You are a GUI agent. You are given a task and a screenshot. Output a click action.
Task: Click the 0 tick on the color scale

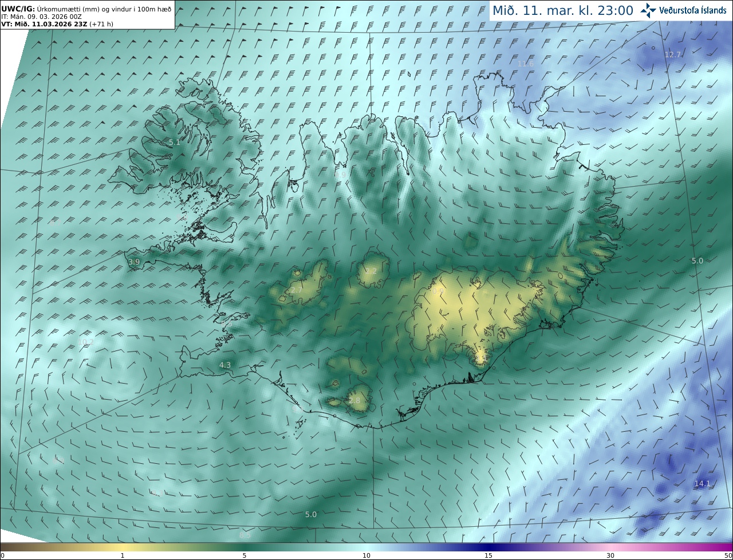(x=2, y=555)
